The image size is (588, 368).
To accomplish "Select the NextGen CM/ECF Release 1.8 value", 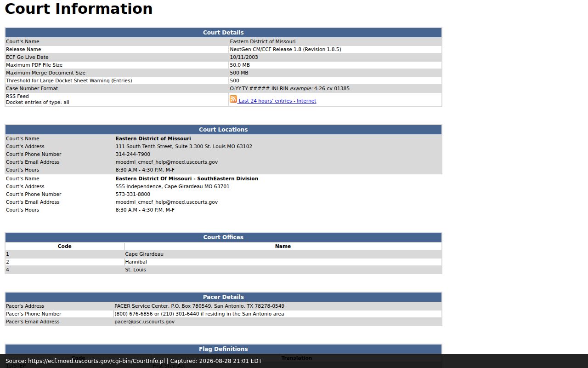I will click(285, 49).
